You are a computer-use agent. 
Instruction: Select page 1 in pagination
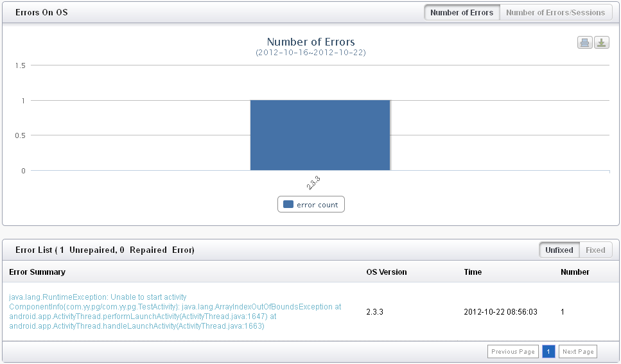(x=548, y=352)
